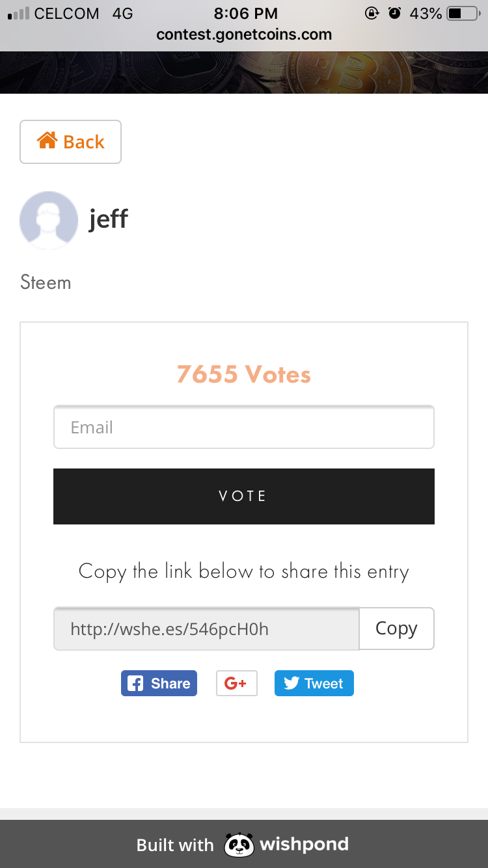
Task: Tap the alarm clock status icon
Action: [x=394, y=13]
